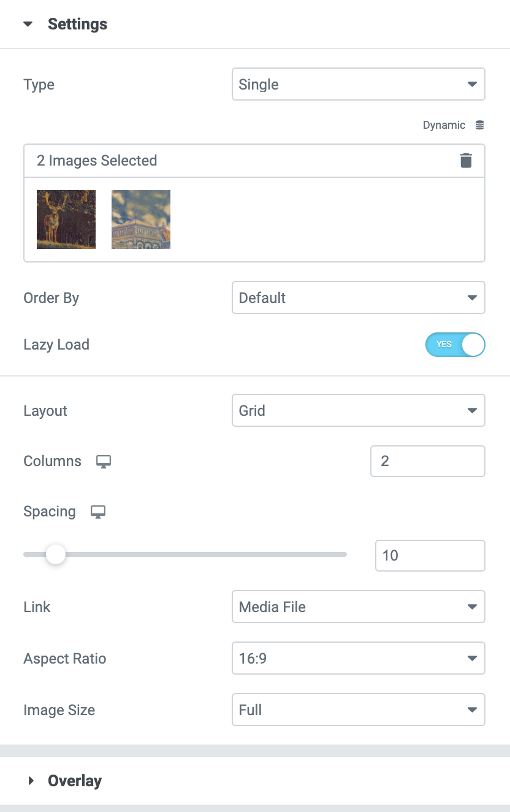This screenshot has width=510, height=812.
Task: Click the Columns responsive desktop icon
Action: click(104, 462)
